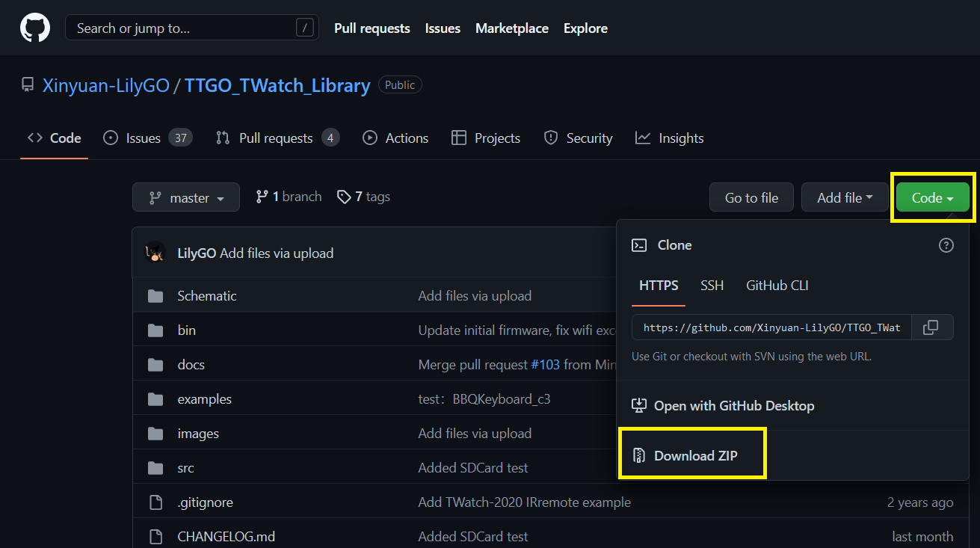Click Open with GitHub Desktop
The image size is (980, 548).
pos(723,406)
